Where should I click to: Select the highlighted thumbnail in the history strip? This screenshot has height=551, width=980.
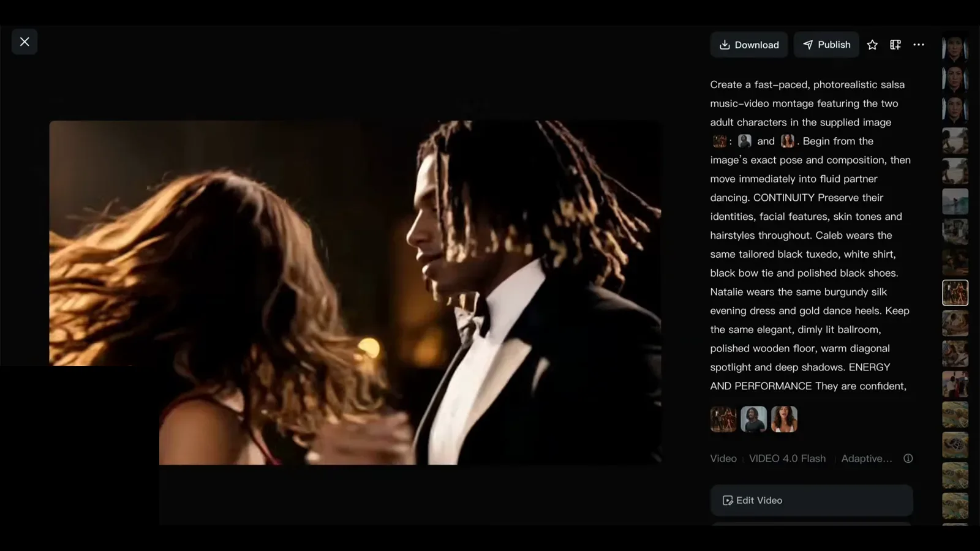point(955,293)
